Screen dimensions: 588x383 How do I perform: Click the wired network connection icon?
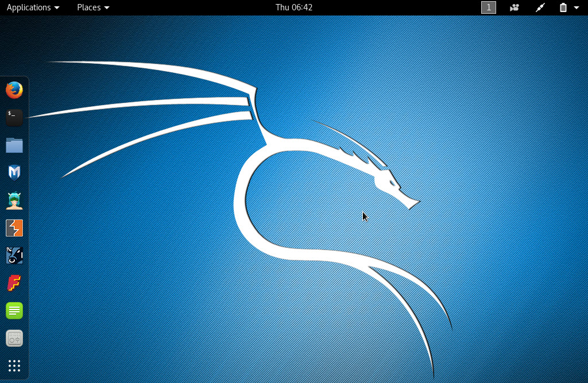click(540, 7)
